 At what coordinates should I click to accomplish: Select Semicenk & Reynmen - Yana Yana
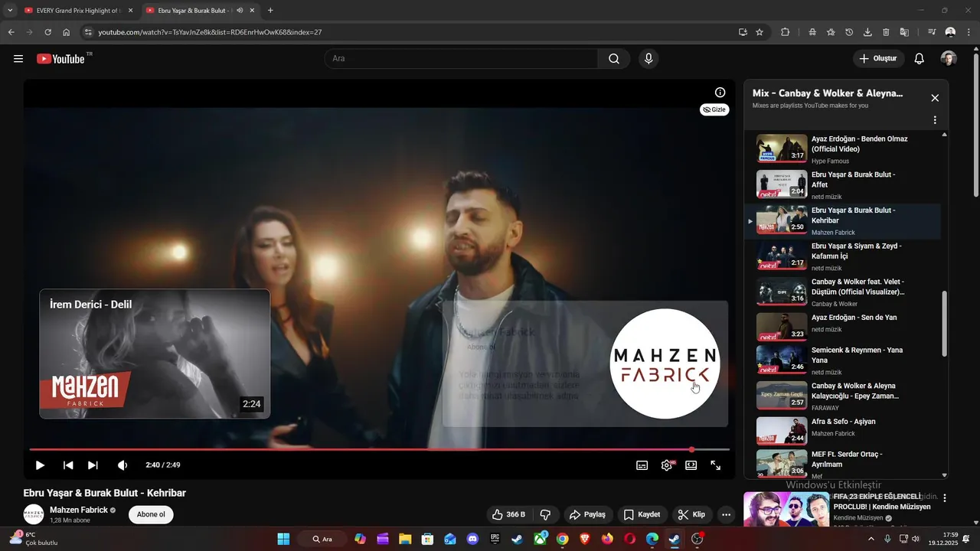coord(842,360)
